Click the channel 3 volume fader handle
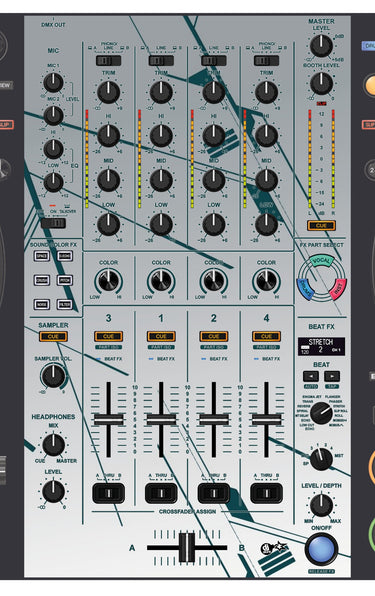The image size is (375, 596). coord(108,420)
